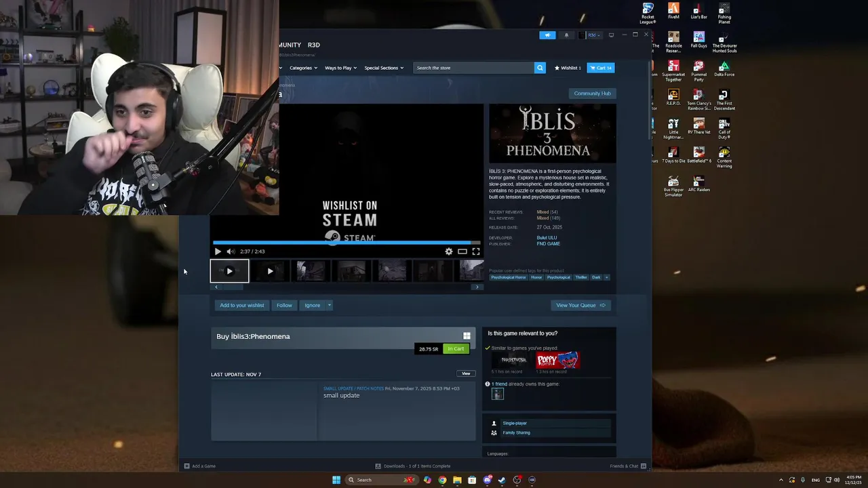Click Add a Game in Steam footer
This screenshot has height=488, width=868.
tap(200, 466)
